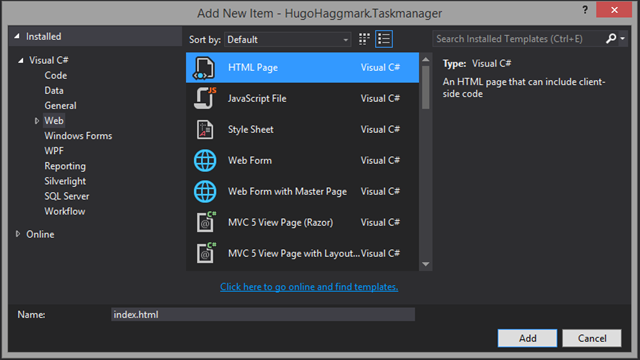Select the JavaScript File template icon
The height and width of the screenshot is (360, 640).
pos(205,98)
